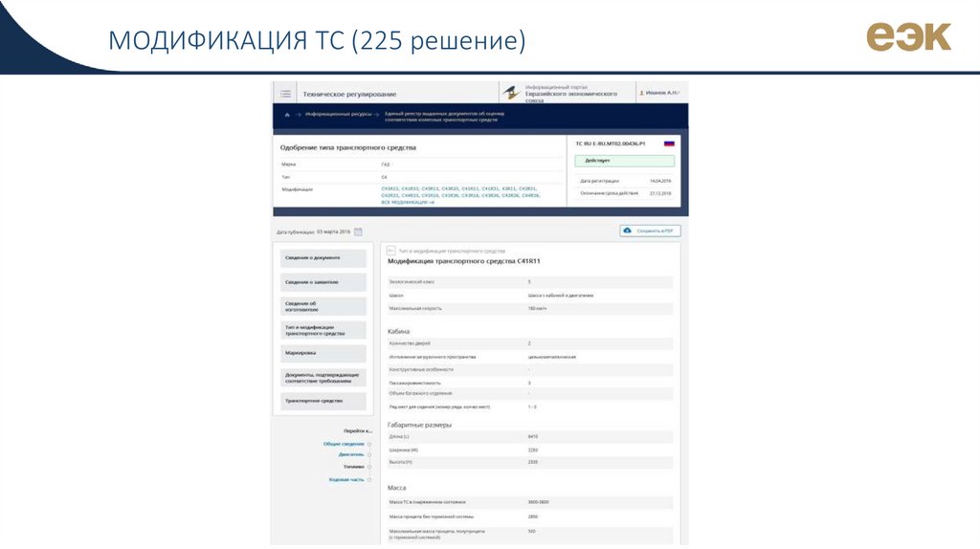980x549 pixels.
Task: Open Документы, подтверждающие соответствие требованиям tab
Action: point(323,377)
